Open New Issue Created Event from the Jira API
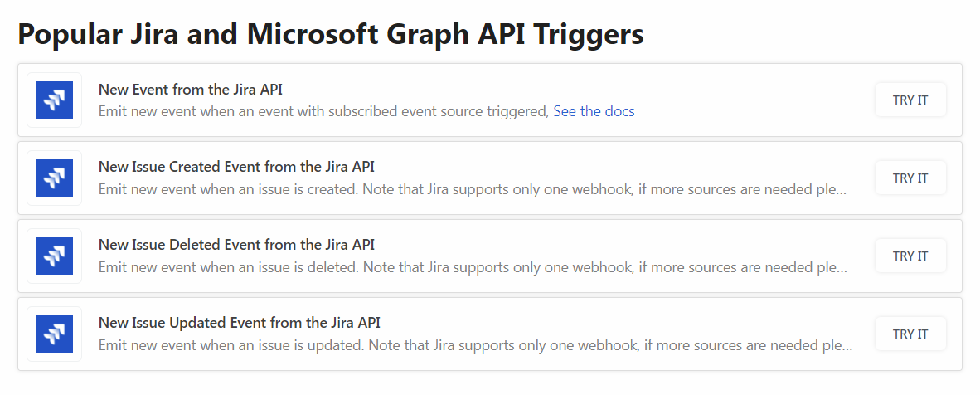The width and height of the screenshot is (980, 395). click(236, 167)
